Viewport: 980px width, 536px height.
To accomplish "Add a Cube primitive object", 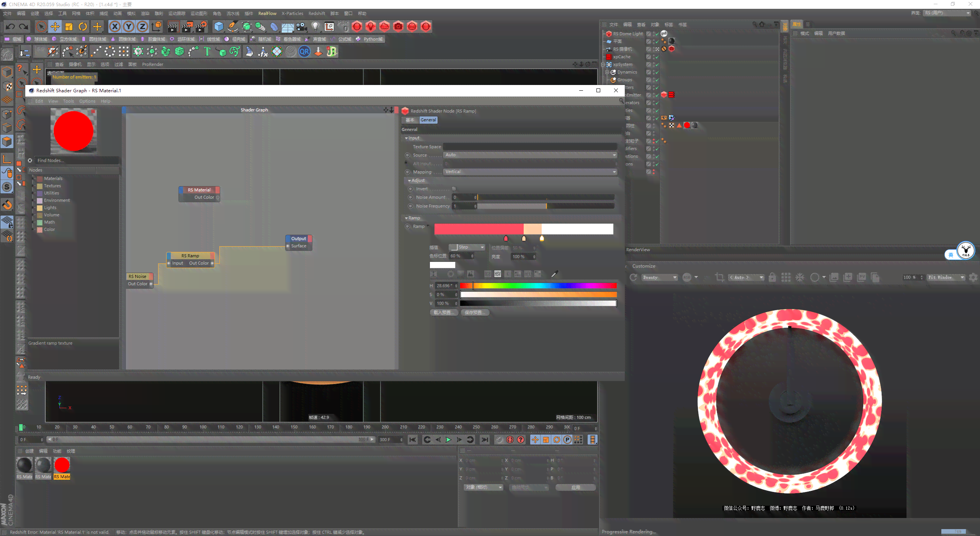I will [x=219, y=26].
